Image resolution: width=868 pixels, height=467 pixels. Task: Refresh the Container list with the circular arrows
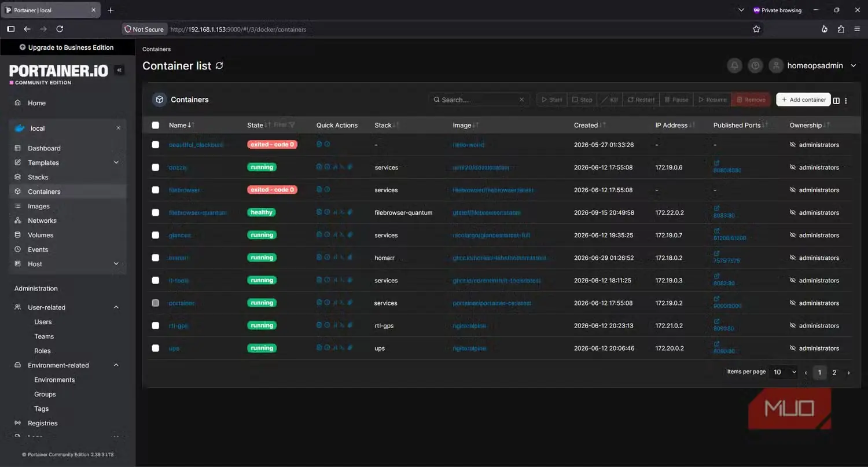[x=219, y=66]
